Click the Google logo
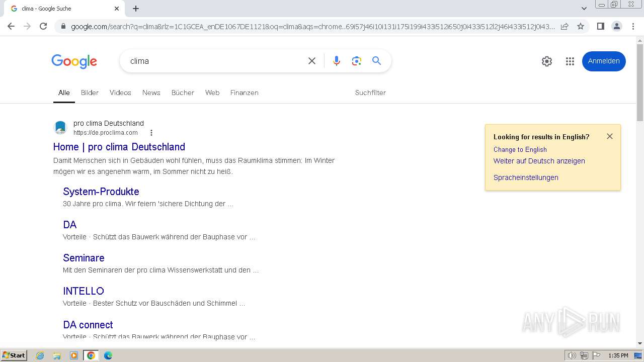The height and width of the screenshot is (362, 644). click(x=74, y=61)
